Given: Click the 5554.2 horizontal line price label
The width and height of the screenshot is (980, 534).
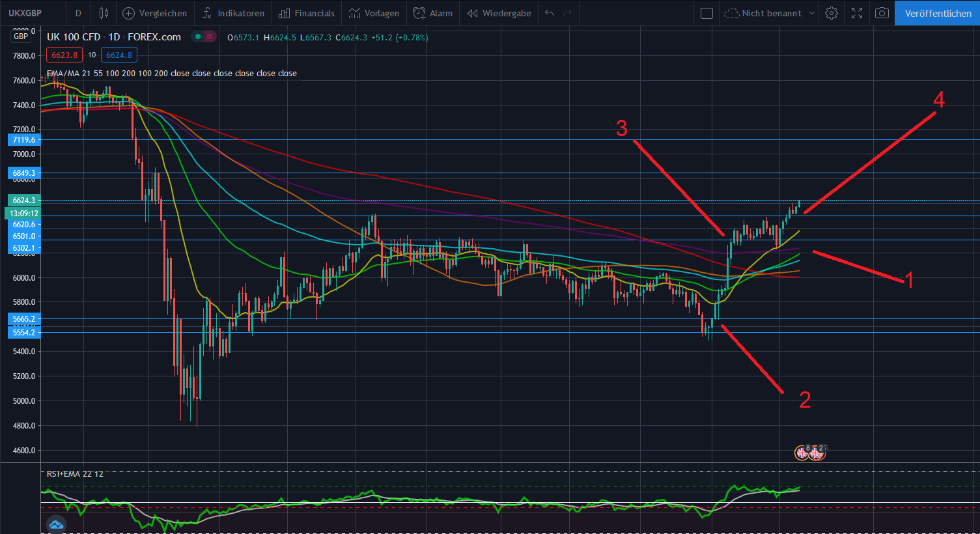Looking at the screenshot, I should [23, 333].
